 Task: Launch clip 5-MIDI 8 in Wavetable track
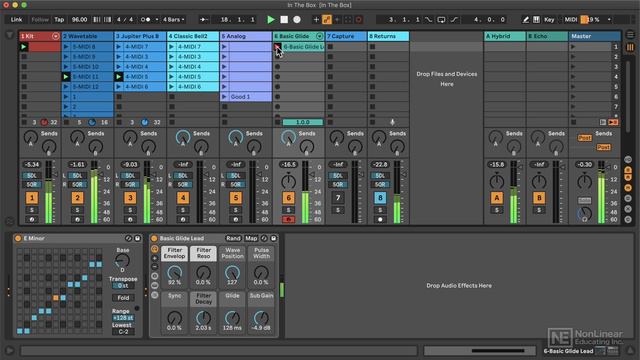(x=67, y=47)
